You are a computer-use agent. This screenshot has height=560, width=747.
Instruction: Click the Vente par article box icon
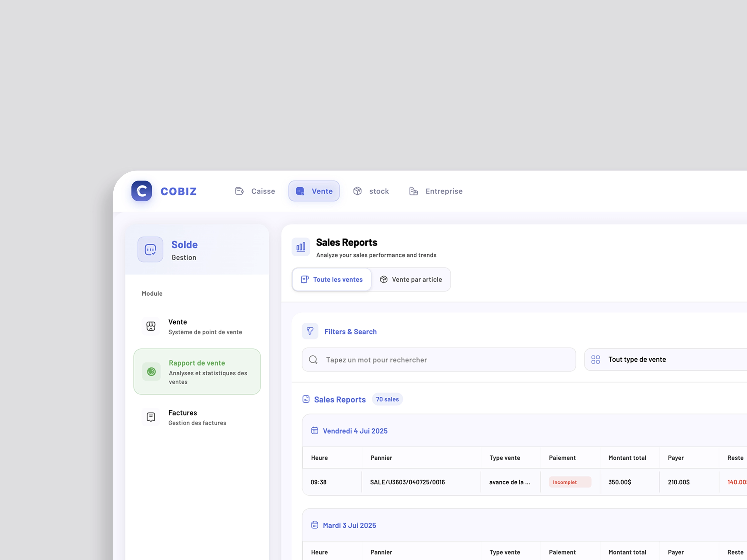[x=384, y=280]
